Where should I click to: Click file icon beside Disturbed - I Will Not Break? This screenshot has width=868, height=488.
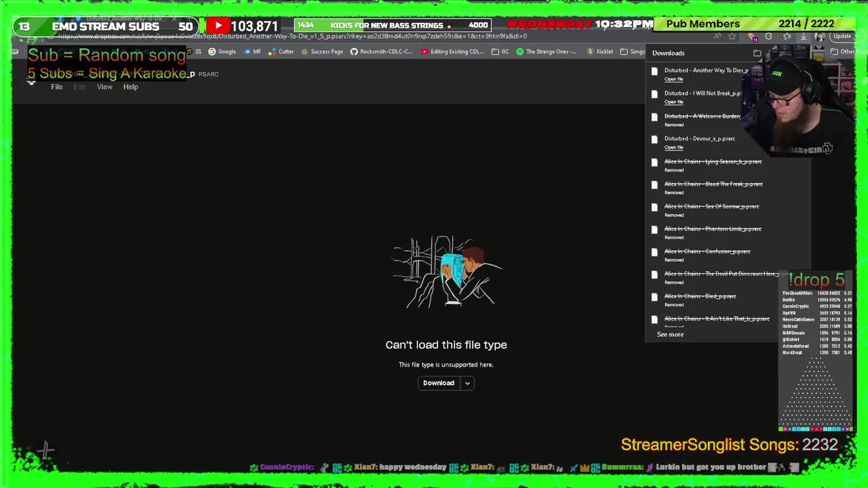pyautogui.click(x=654, y=94)
